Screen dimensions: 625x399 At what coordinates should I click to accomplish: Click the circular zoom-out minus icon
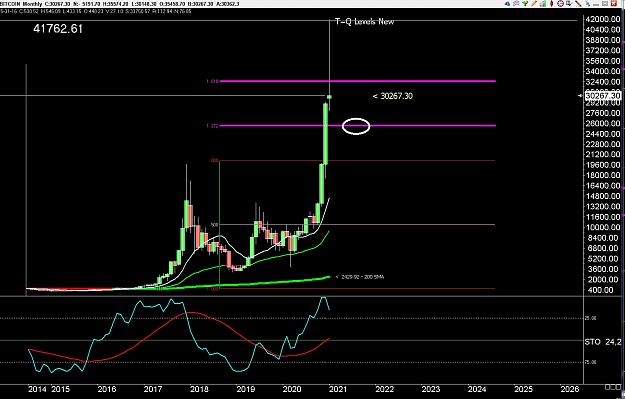(560, 4)
